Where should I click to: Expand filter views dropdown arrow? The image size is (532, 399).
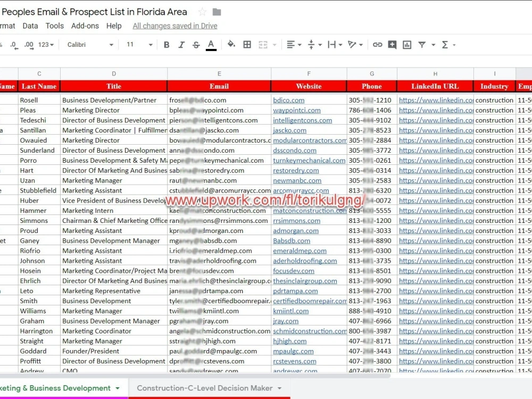433,45
